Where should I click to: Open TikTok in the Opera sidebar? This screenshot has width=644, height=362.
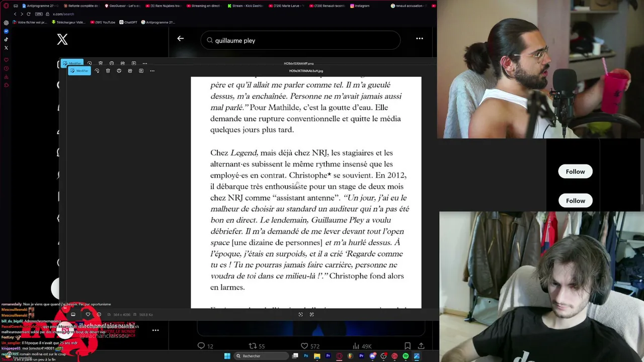(6, 39)
